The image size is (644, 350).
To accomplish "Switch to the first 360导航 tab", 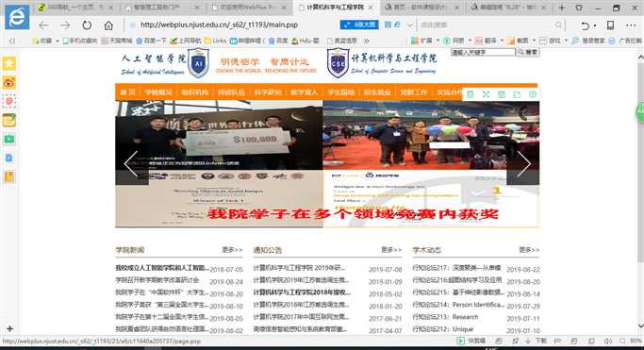I will 76,8.
